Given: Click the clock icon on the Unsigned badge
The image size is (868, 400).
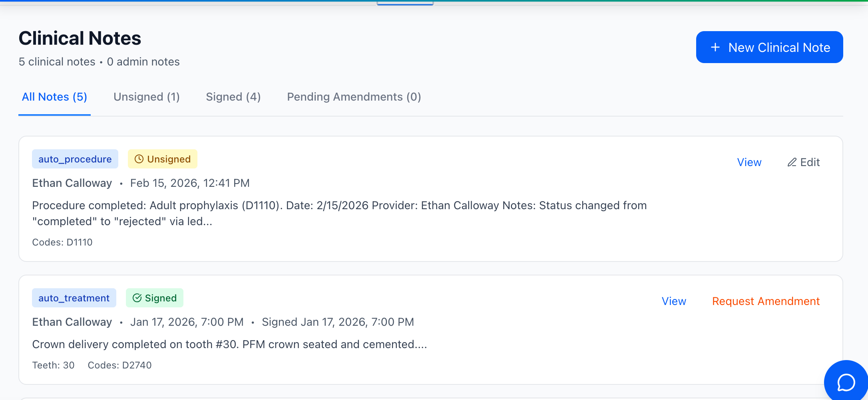Looking at the screenshot, I should coord(139,159).
